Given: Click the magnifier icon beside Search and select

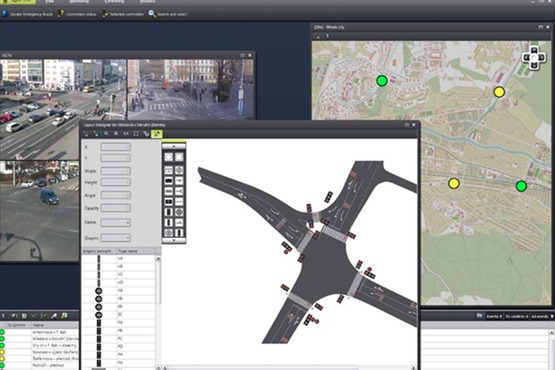Looking at the screenshot, I should tap(152, 14).
